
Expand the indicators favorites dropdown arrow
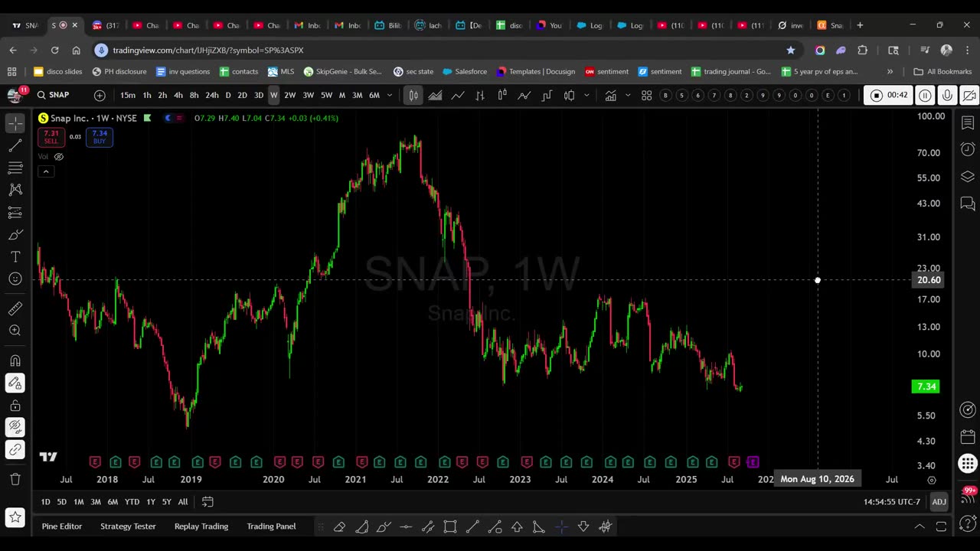(x=629, y=95)
